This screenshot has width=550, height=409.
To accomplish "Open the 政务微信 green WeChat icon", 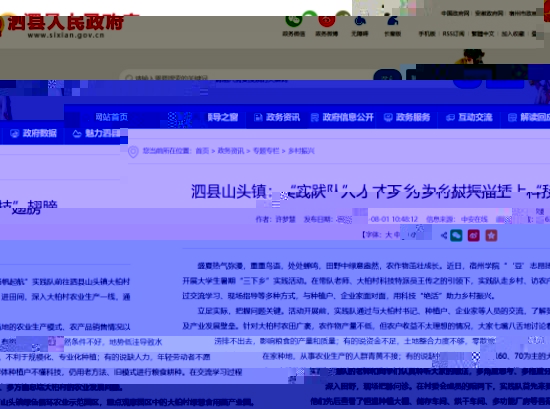I will click(294, 20).
